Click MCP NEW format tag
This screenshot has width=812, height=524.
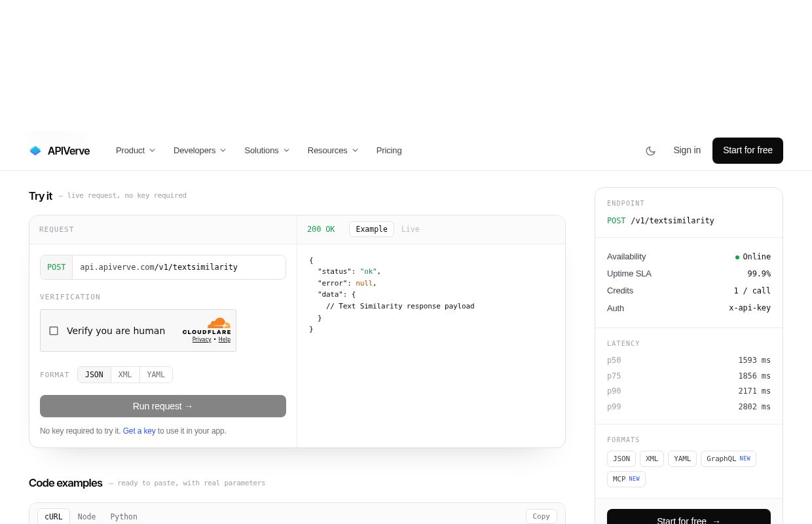pos(626,479)
